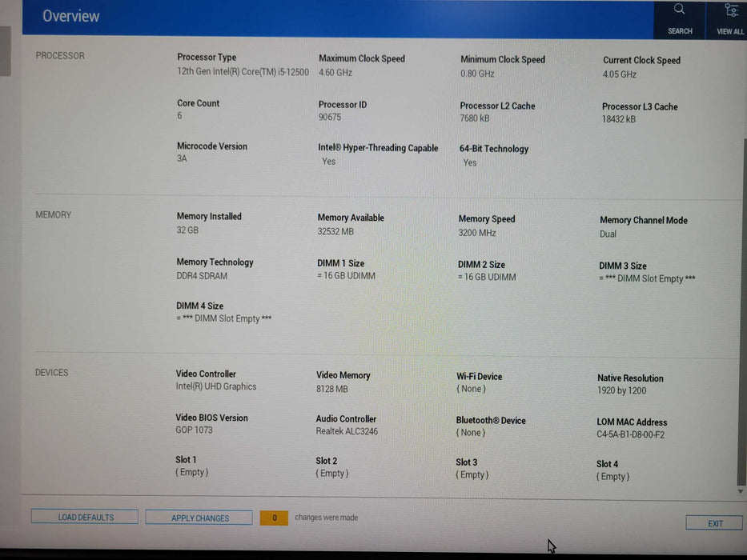Click the Bluetooth Device label
The width and height of the screenshot is (747, 560).
[x=491, y=421]
